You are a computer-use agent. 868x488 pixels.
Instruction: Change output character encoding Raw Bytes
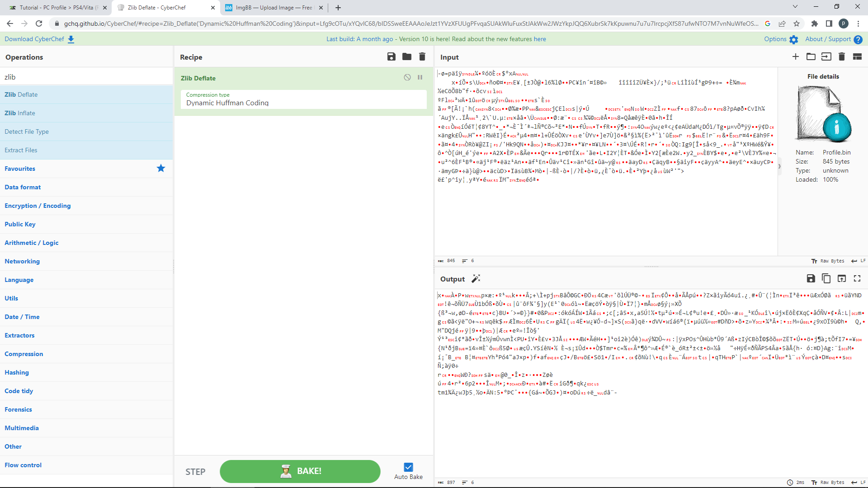coord(828,482)
